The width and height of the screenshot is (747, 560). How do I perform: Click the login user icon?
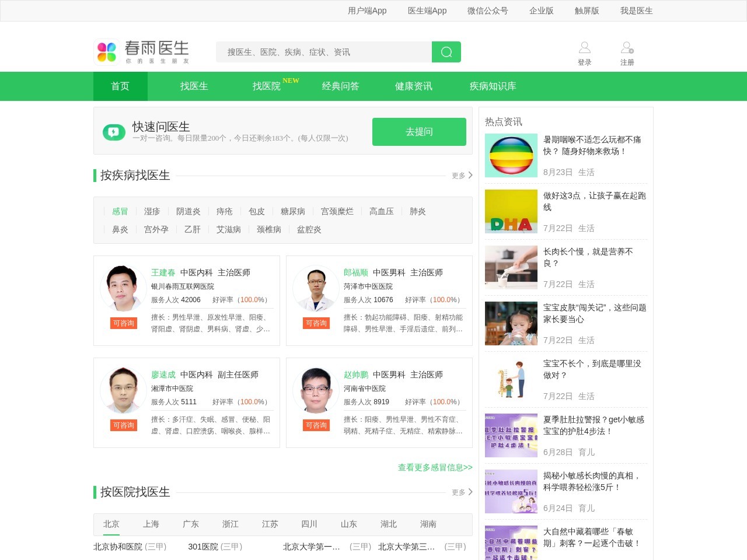point(584,48)
